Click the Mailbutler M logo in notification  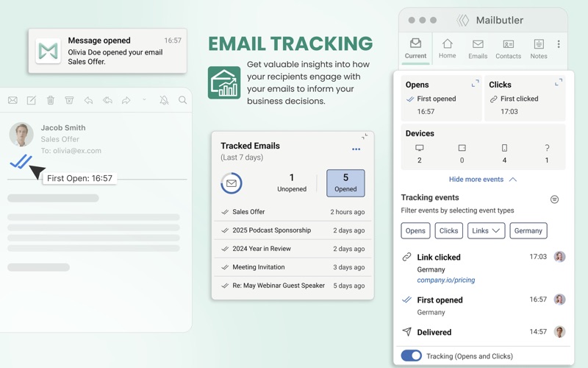(x=49, y=51)
